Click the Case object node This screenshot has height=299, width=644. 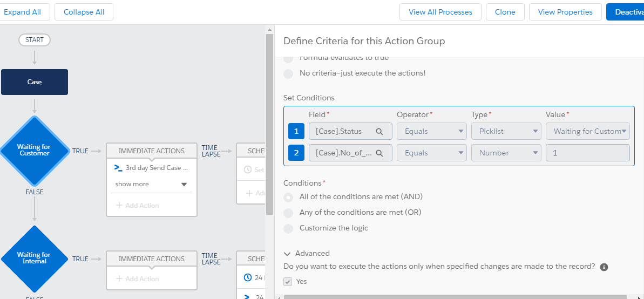pos(35,82)
